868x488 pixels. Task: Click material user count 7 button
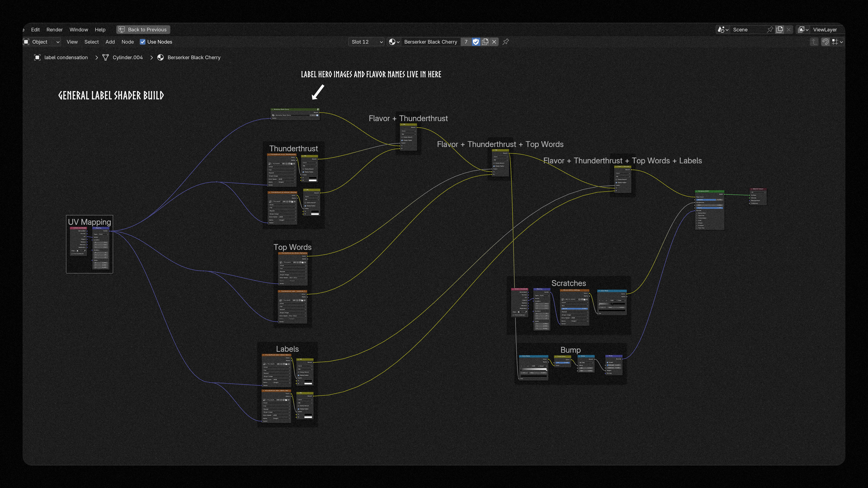point(466,42)
